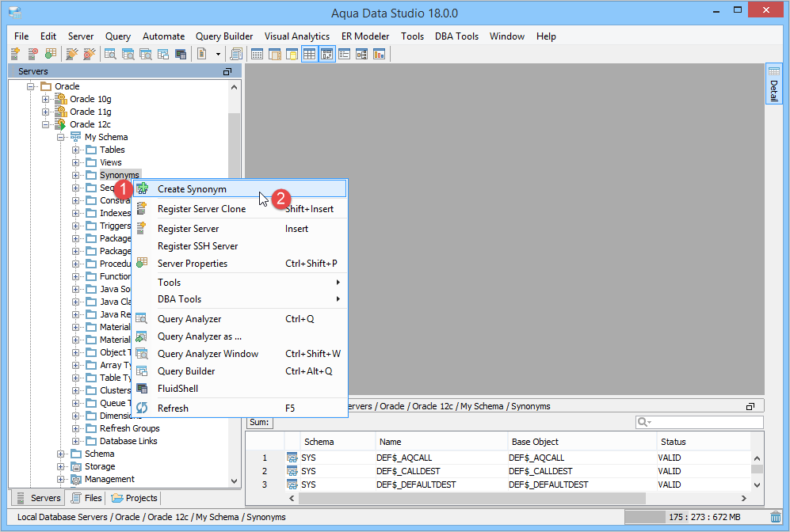Sort by the Base Object column header
Image resolution: width=790 pixels, height=532 pixels.
click(x=582, y=442)
